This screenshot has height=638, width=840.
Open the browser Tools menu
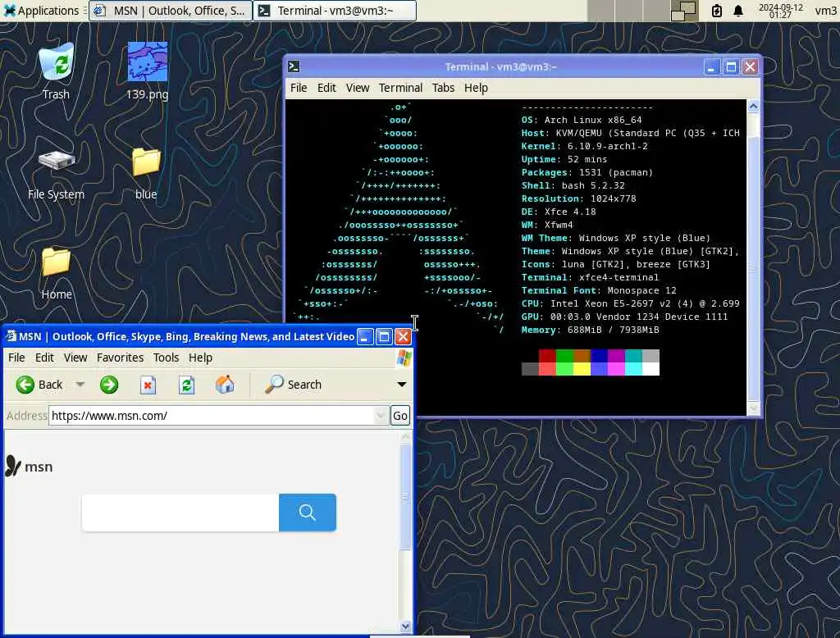166,358
